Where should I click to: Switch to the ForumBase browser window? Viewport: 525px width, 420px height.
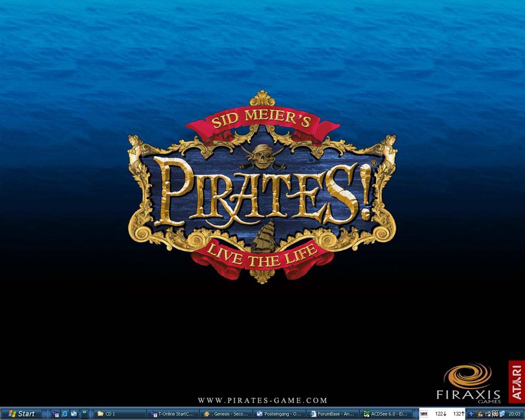pyautogui.click(x=332, y=414)
